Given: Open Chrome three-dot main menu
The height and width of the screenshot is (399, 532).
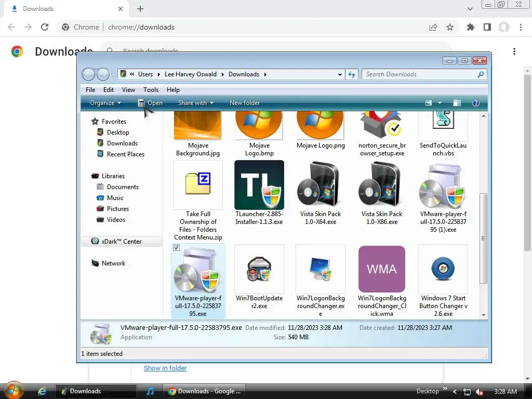Looking at the screenshot, I should point(521,27).
